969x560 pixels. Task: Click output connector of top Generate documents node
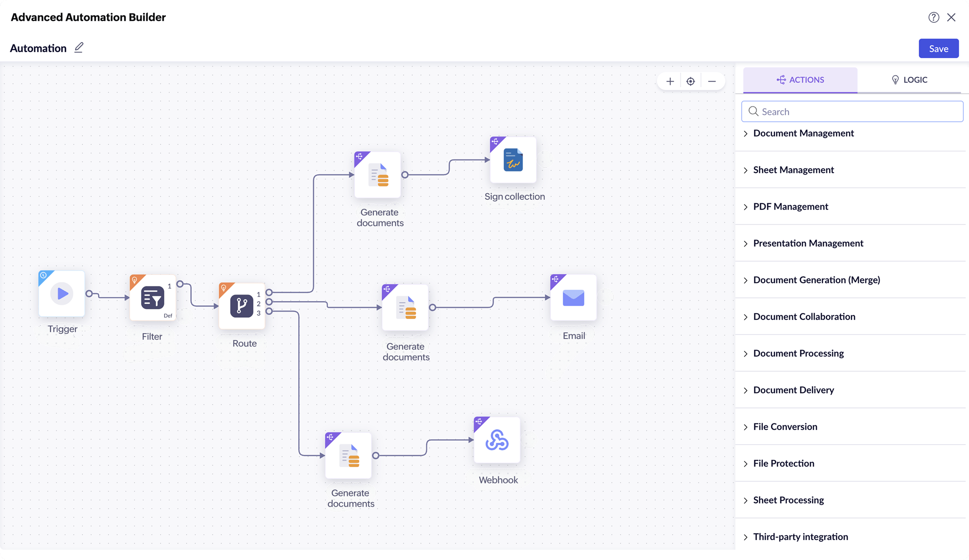(x=405, y=175)
